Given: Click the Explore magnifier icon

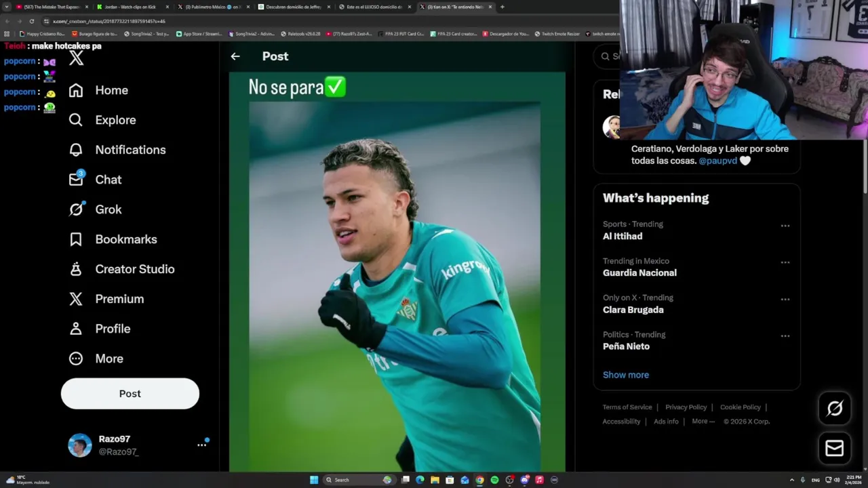Looking at the screenshot, I should pos(76,120).
